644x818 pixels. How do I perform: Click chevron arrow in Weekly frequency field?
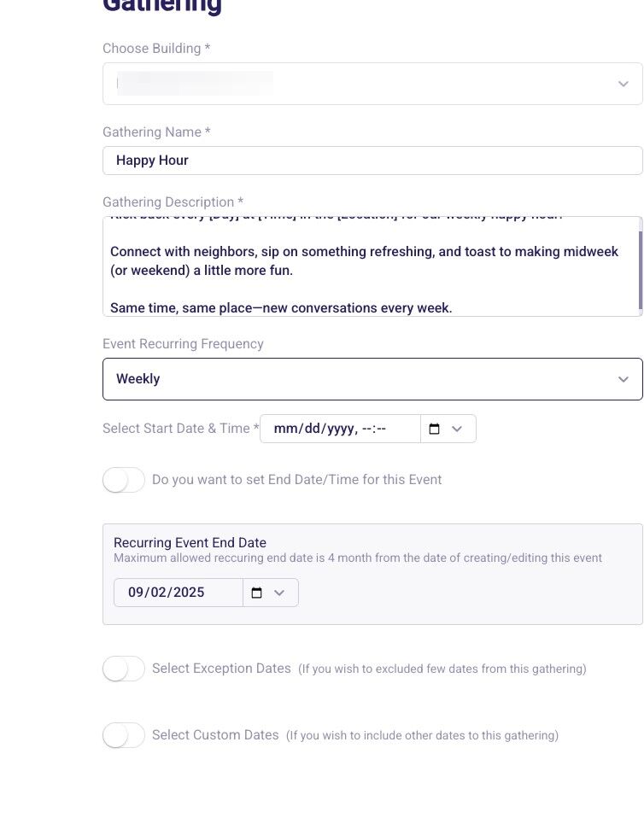click(624, 379)
